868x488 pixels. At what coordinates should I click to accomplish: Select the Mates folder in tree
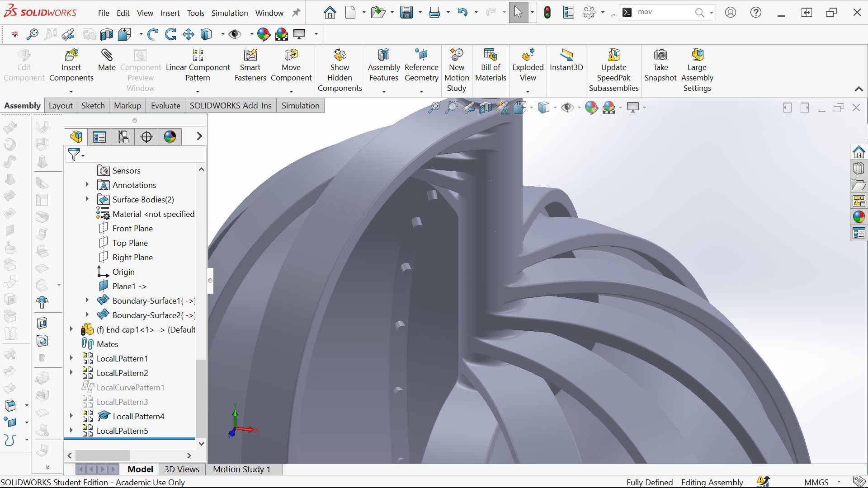[x=107, y=344]
